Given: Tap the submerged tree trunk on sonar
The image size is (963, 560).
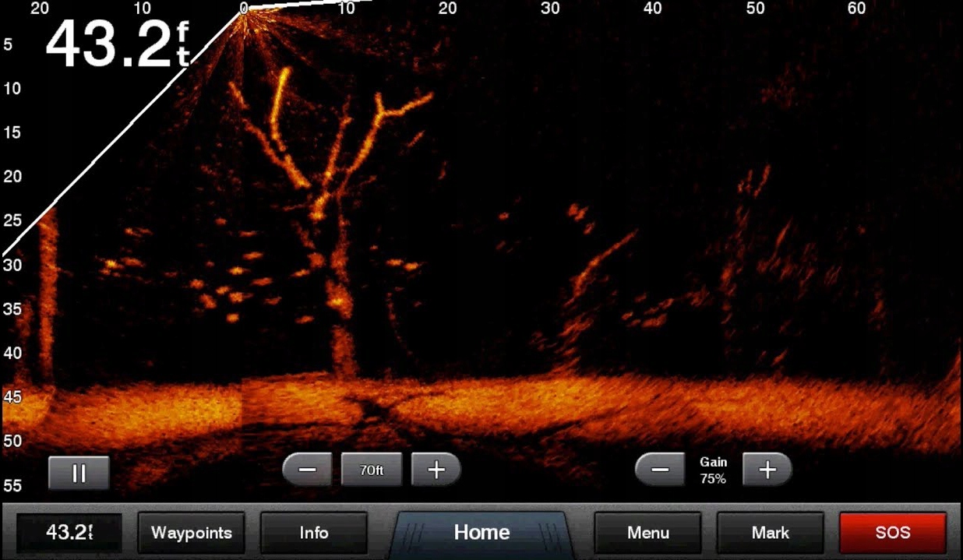Looking at the screenshot, I should coord(340,327).
